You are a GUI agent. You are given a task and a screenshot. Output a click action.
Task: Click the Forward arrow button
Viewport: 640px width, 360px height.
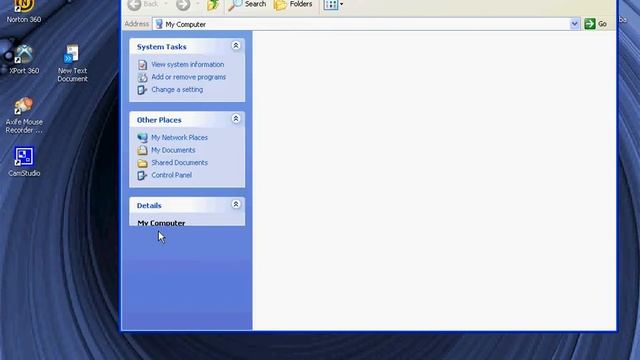click(183, 4)
